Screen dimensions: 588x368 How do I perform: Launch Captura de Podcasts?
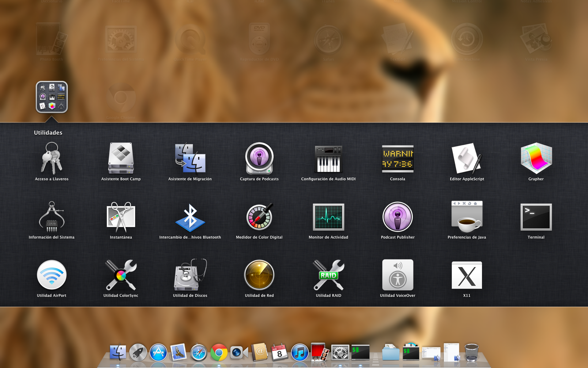(259, 159)
